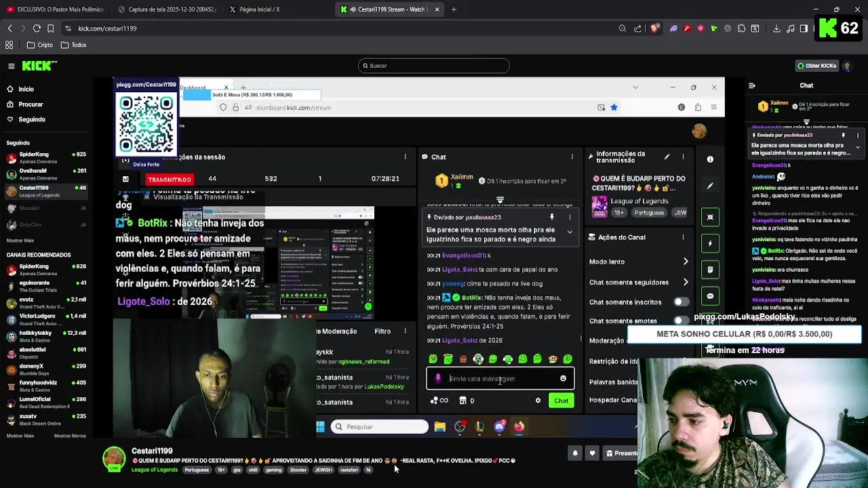Edit stream information pencil icon
This screenshot has height=488, width=868.
pos(667,157)
